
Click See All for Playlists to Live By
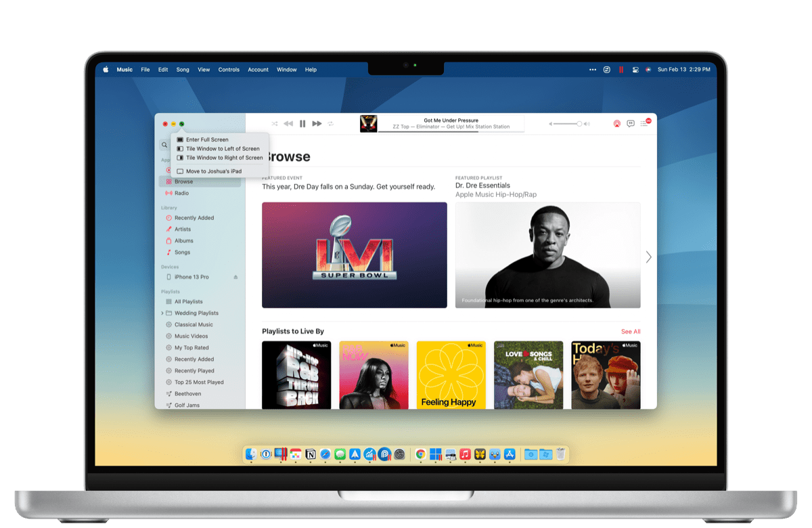pos(631,332)
